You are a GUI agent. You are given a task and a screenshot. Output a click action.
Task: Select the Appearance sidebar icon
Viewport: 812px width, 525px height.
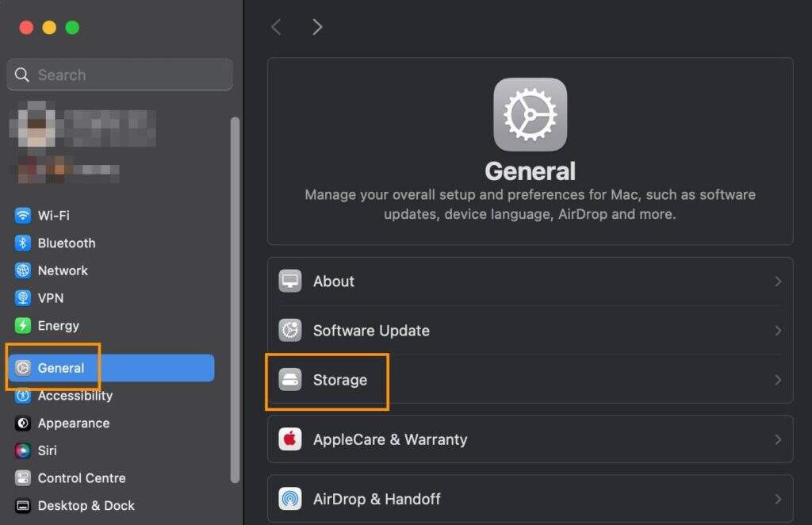coord(23,423)
